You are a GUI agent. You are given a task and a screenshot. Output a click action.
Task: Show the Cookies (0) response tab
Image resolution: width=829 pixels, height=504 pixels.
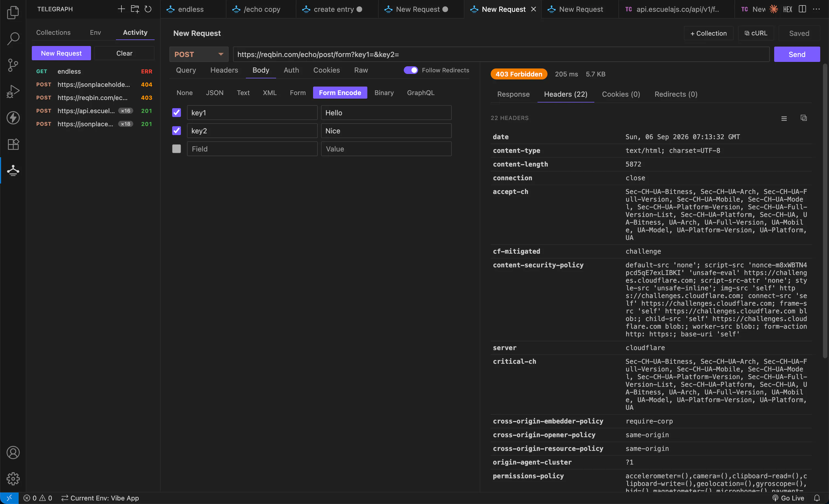coord(621,94)
